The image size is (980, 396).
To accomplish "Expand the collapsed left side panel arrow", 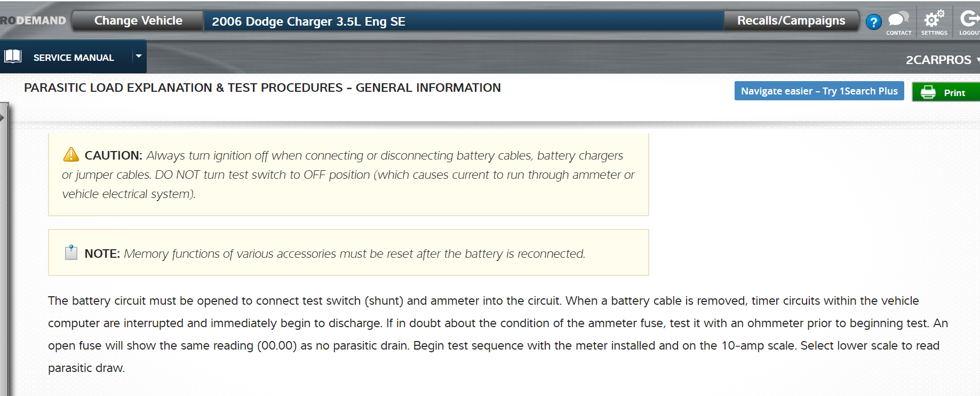I will 3,117.
